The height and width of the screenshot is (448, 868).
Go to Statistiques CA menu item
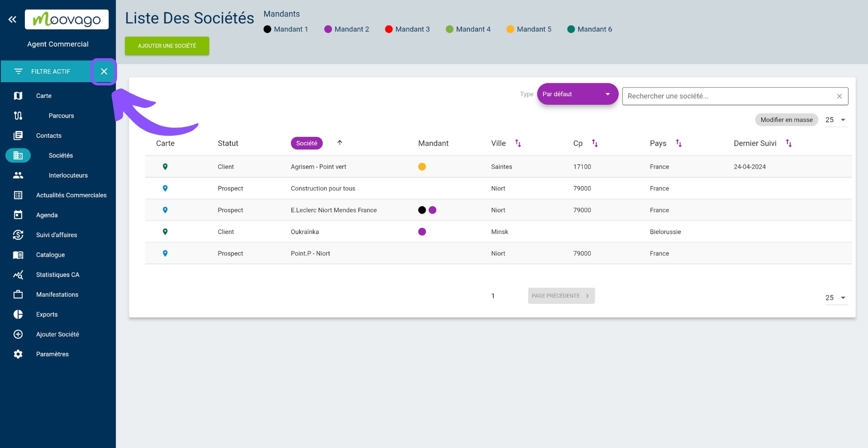click(x=57, y=275)
